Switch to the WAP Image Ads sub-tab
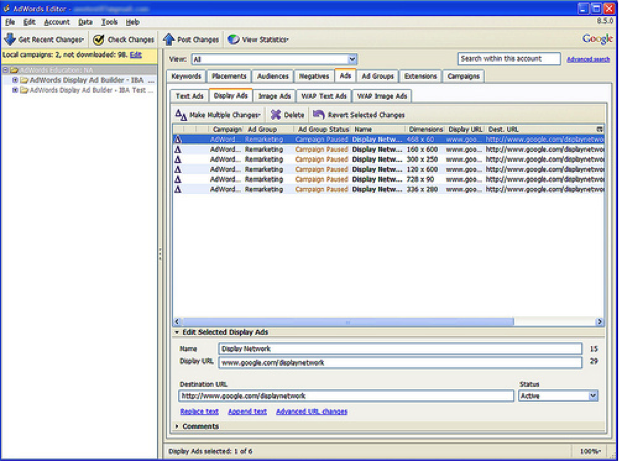 (x=382, y=96)
